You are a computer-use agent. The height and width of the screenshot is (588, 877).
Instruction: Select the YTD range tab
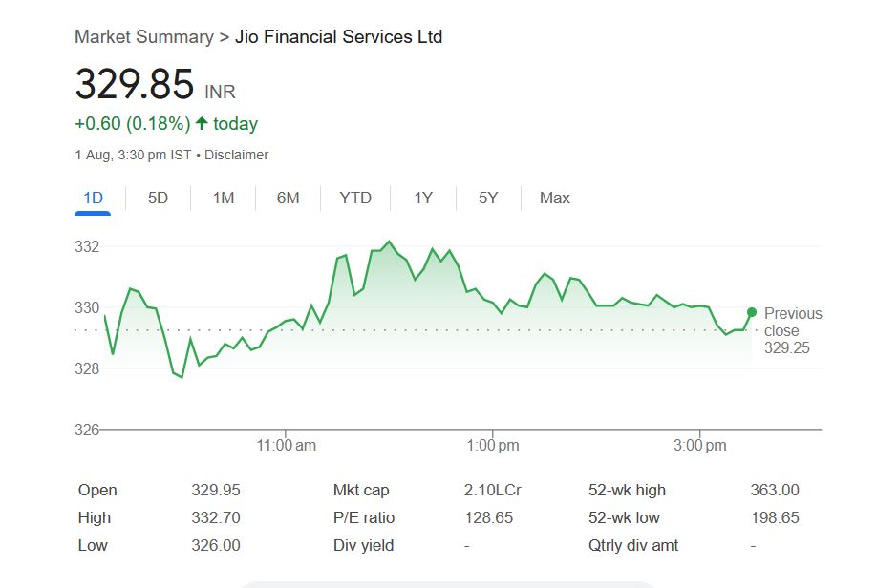pyautogui.click(x=355, y=198)
